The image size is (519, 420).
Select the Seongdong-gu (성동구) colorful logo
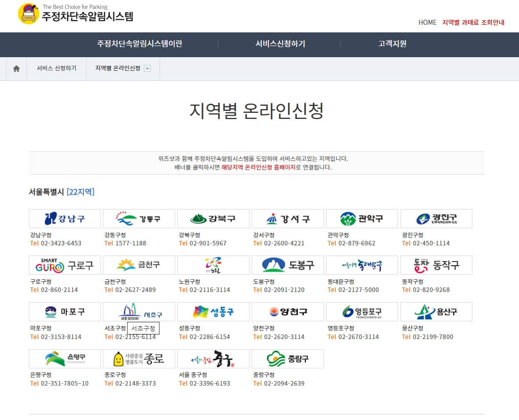click(213, 311)
